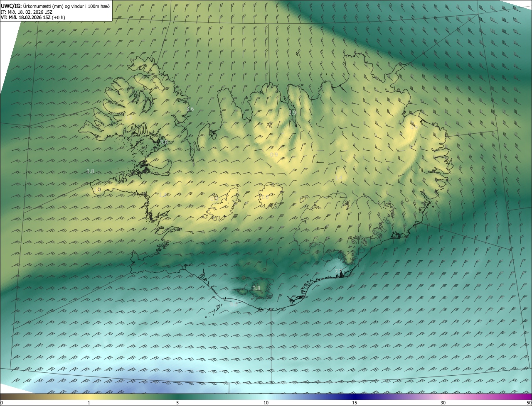
Task: Click the 7.7 value label on the south-east coast
Action: [338, 271]
